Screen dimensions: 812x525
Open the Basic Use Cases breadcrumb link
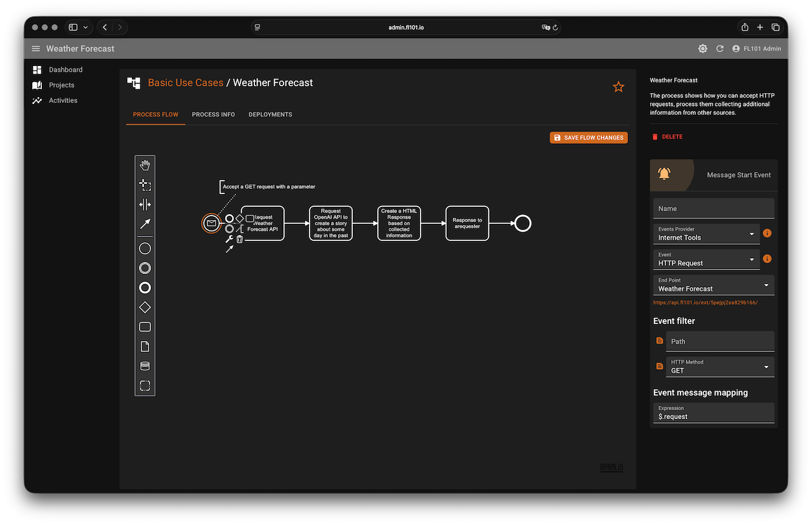185,82
